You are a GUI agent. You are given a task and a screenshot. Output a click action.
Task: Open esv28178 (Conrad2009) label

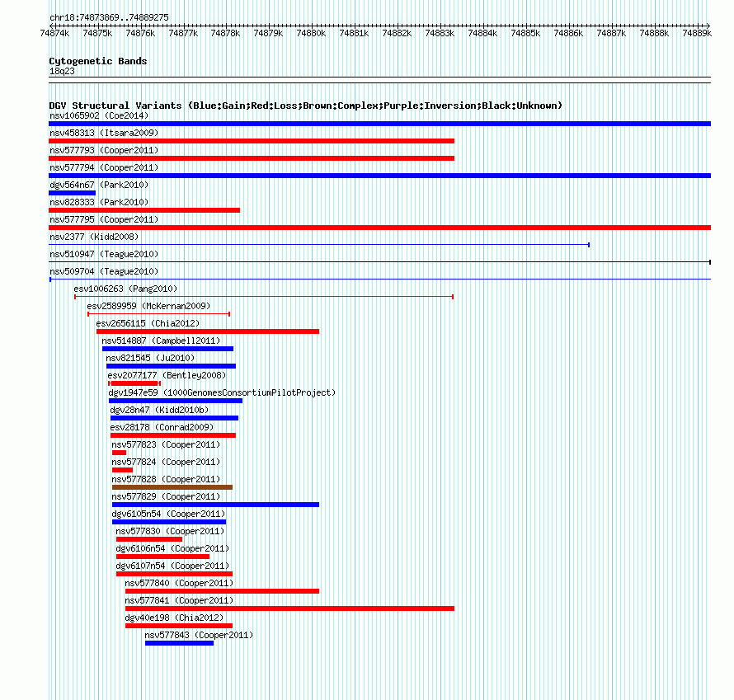pos(162,427)
